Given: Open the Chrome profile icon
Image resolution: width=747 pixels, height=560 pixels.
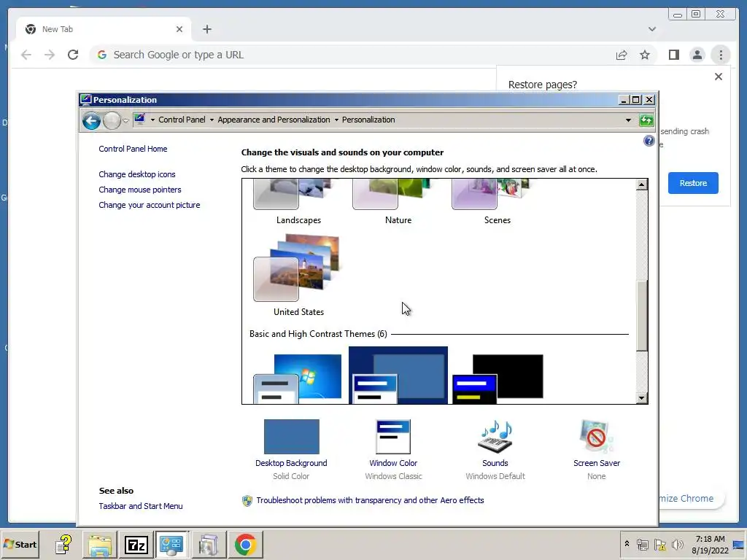Looking at the screenshot, I should [697, 55].
